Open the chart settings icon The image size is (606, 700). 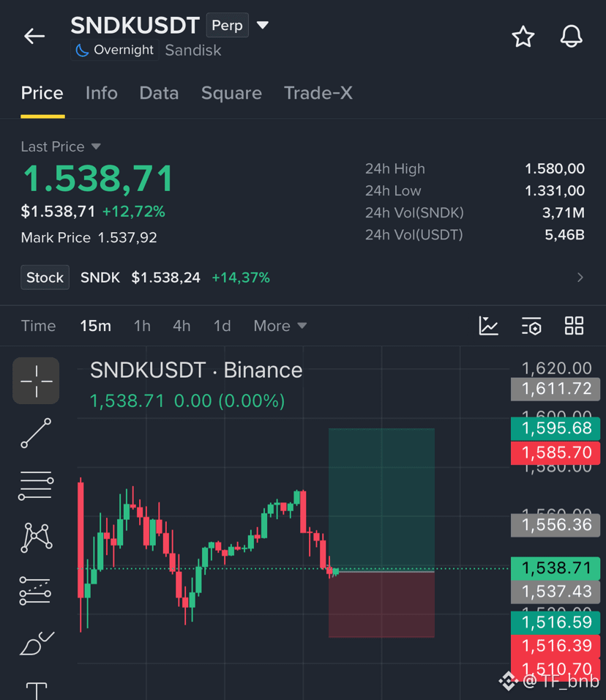(x=531, y=325)
